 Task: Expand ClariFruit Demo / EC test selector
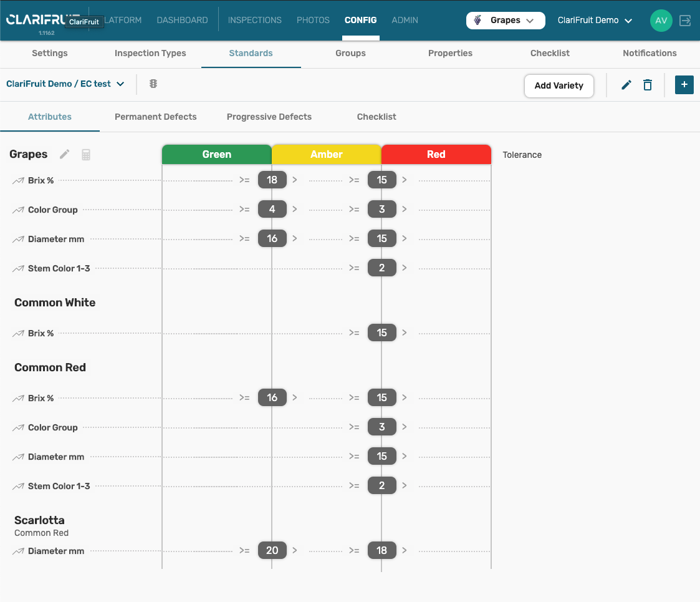[65, 84]
